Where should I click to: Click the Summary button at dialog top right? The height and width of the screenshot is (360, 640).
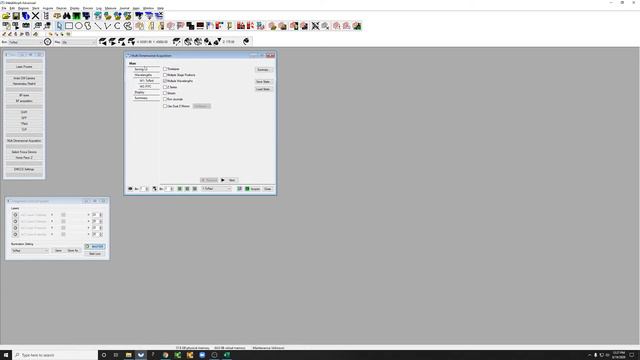(x=263, y=70)
